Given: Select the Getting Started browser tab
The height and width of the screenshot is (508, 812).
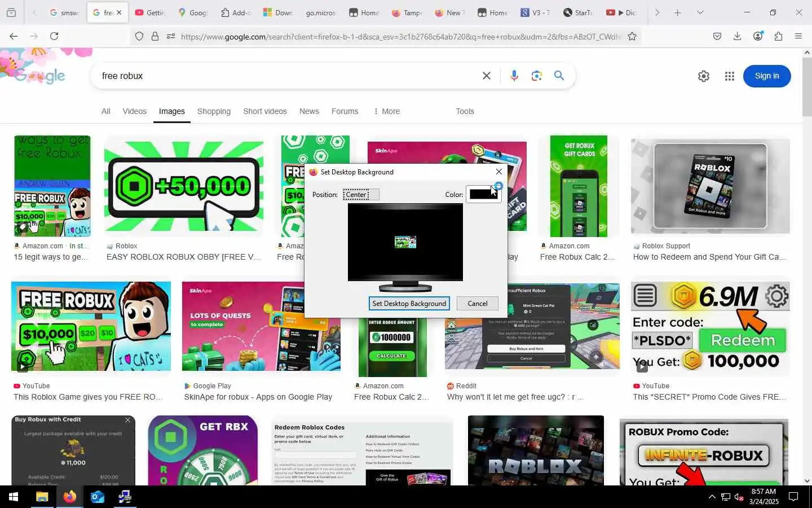Looking at the screenshot, I should pos(149,12).
